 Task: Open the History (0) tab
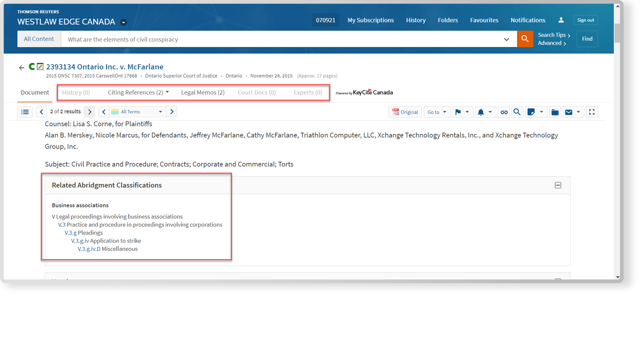point(76,93)
